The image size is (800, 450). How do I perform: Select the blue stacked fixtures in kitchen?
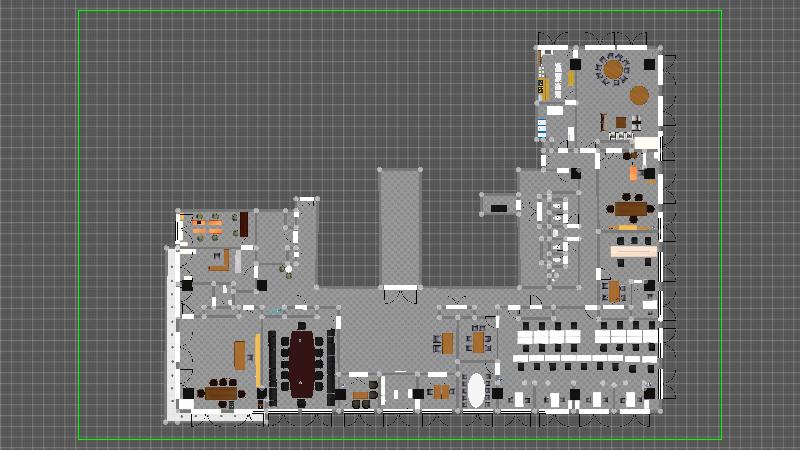tap(542, 128)
